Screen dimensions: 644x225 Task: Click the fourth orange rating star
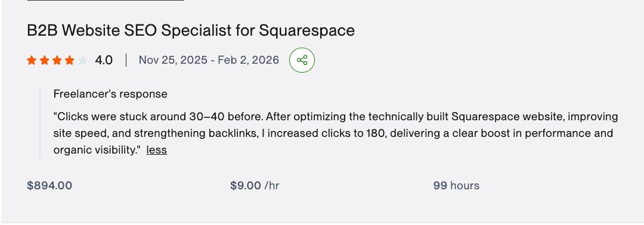(x=70, y=61)
